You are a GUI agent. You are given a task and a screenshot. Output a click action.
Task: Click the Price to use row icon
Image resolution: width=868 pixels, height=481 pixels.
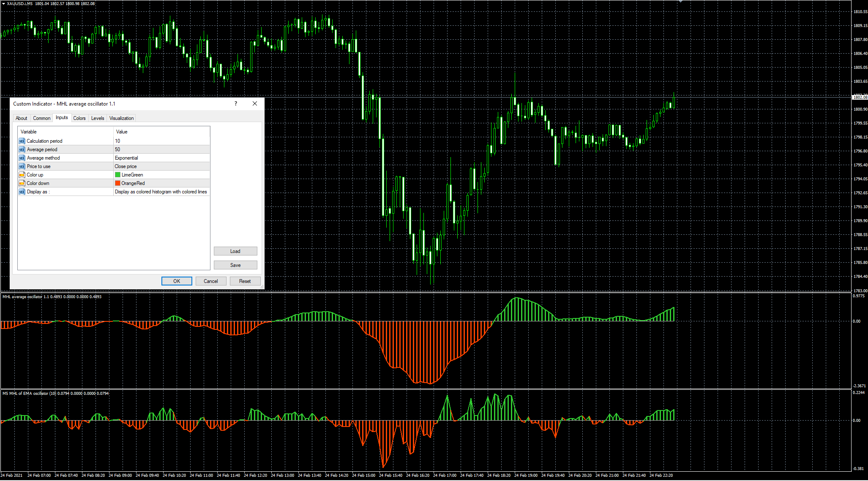(22, 166)
